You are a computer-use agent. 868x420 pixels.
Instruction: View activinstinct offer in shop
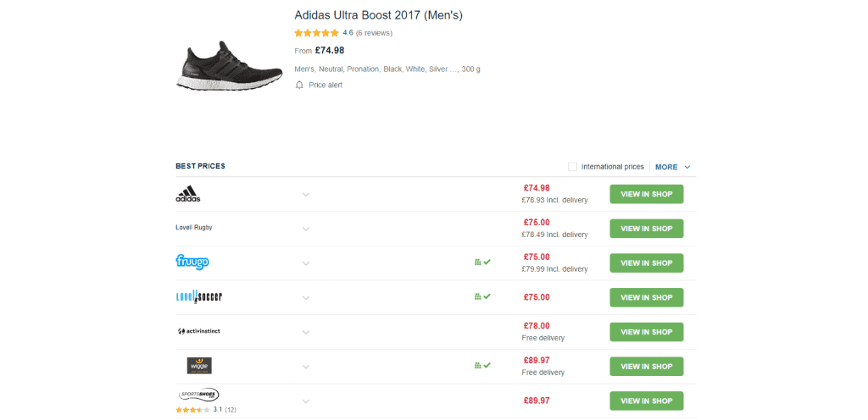pyautogui.click(x=647, y=332)
